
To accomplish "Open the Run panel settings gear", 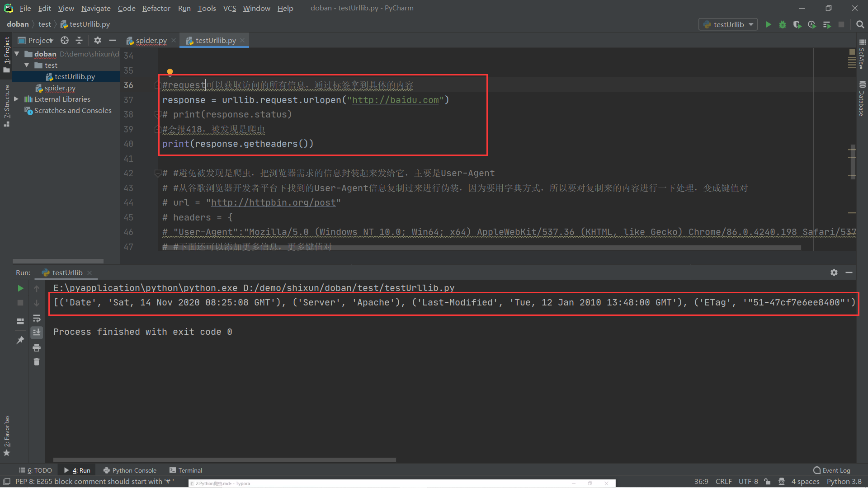I will tap(834, 272).
